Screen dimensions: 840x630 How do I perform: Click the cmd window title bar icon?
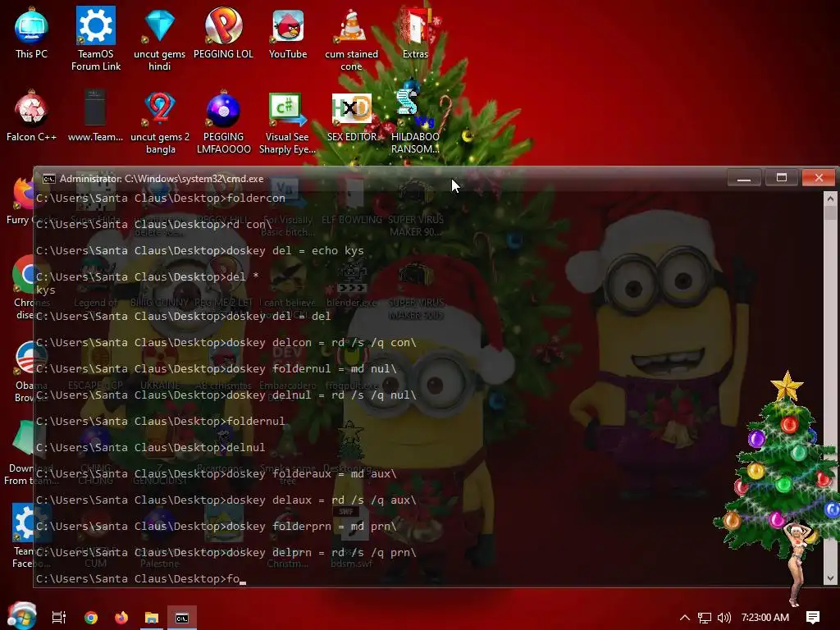pyautogui.click(x=48, y=179)
